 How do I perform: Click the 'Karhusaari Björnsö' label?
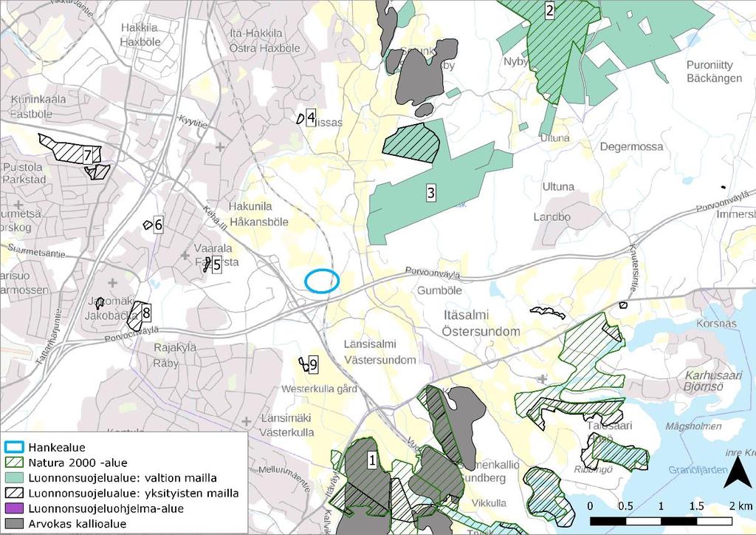[713, 381]
